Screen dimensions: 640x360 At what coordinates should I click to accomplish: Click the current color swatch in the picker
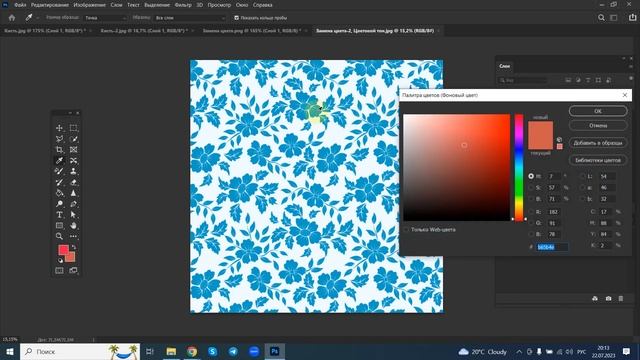pyautogui.click(x=540, y=142)
